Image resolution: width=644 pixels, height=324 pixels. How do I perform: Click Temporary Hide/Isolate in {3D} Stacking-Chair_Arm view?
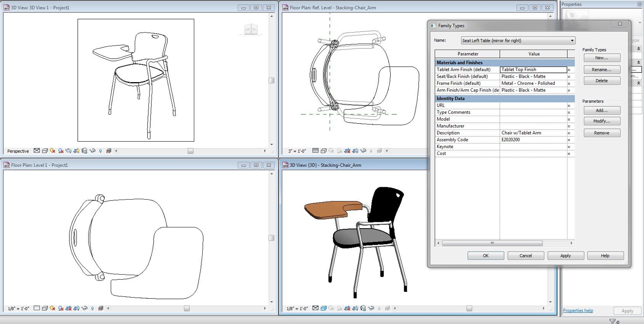coord(371,308)
